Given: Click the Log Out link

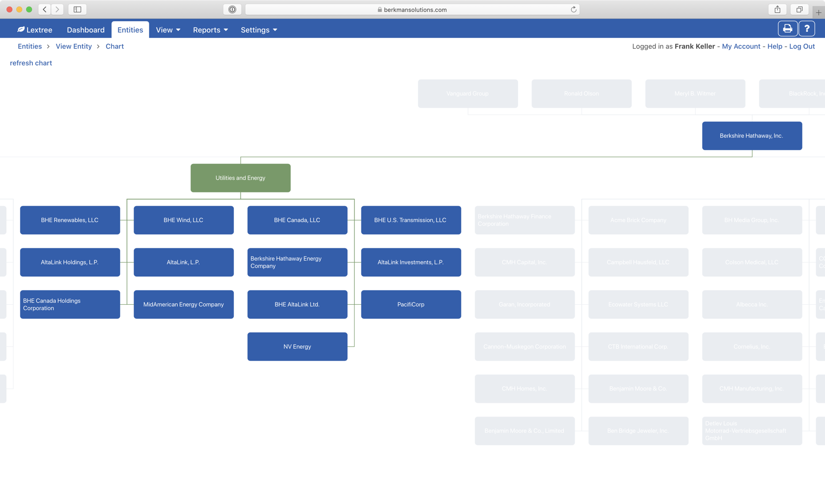Looking at the screenshot, I should [801, 46].
